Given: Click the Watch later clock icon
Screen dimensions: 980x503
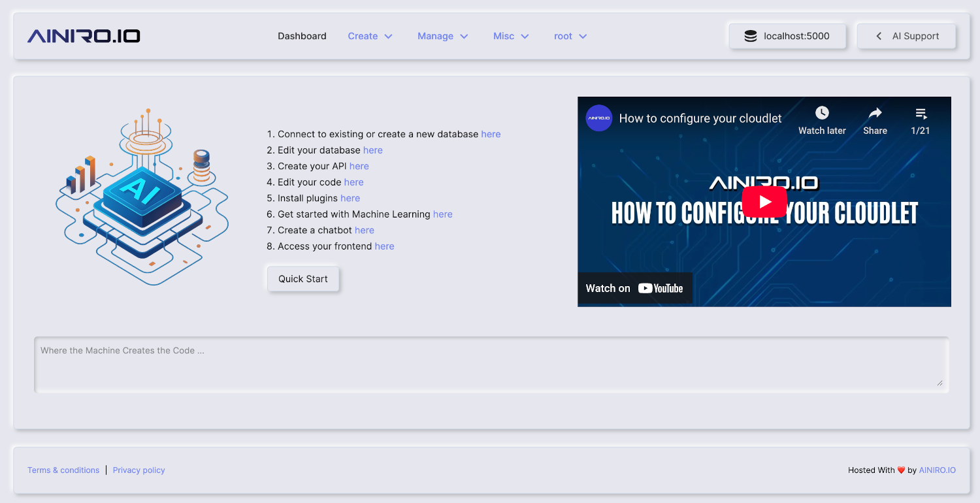Looking at the screenshot, I should pyautogui.click(x=822, y=113).
